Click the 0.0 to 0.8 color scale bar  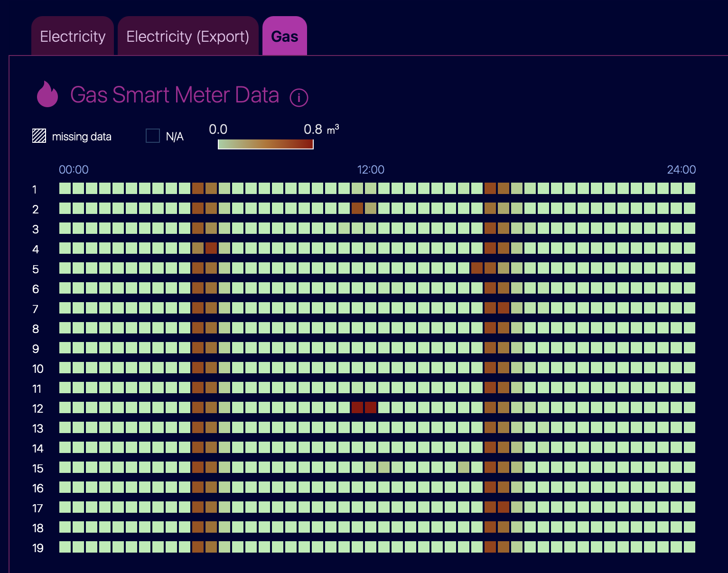pyautogui.click(x=266, y=144)
